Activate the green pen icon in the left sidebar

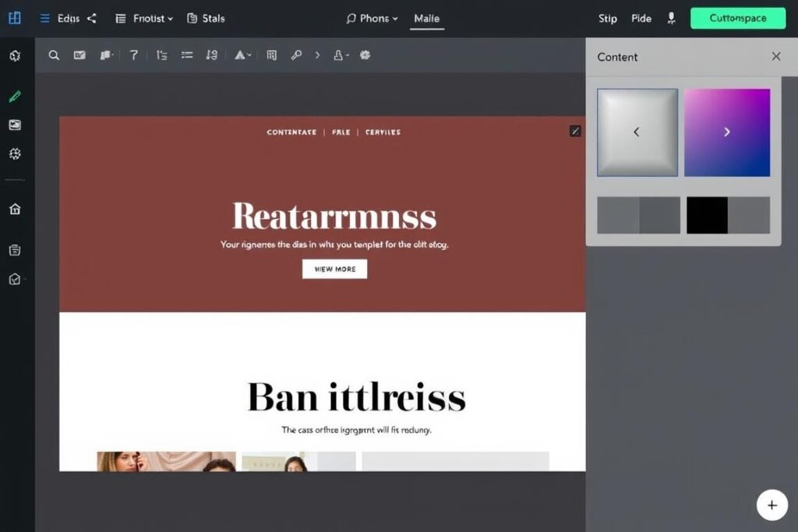pos(15,96)
